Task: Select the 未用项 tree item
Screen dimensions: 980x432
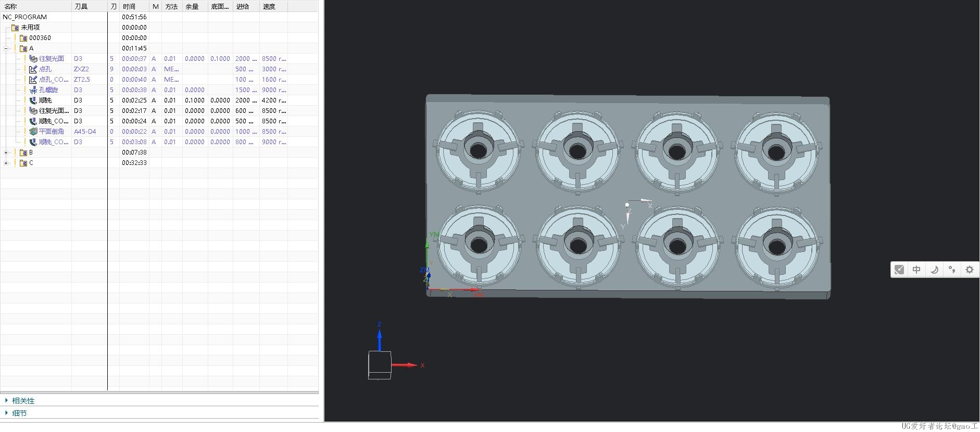Action: (x=30, y=28)
